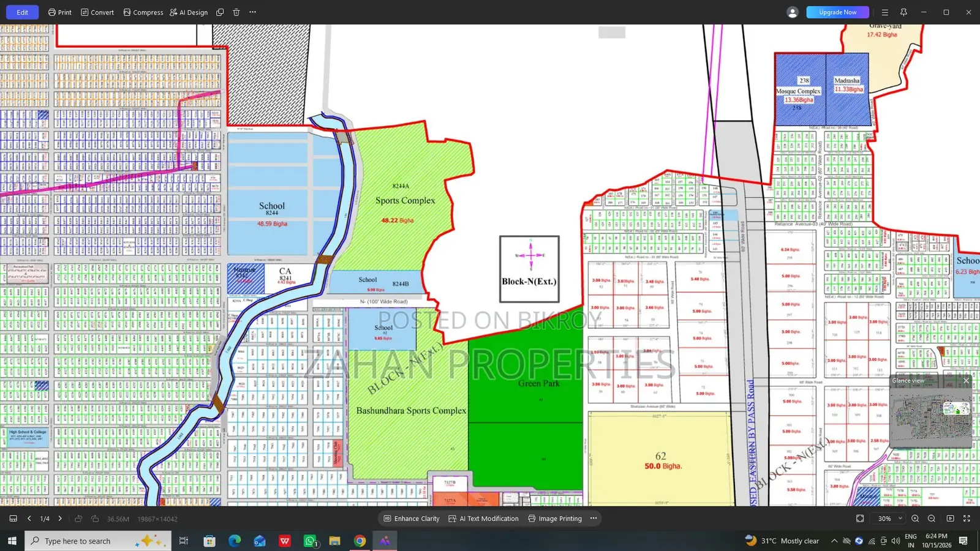Click Enhance Clarity
The width and height of the screenshot is (980, 551).
(x=412, y=519)
